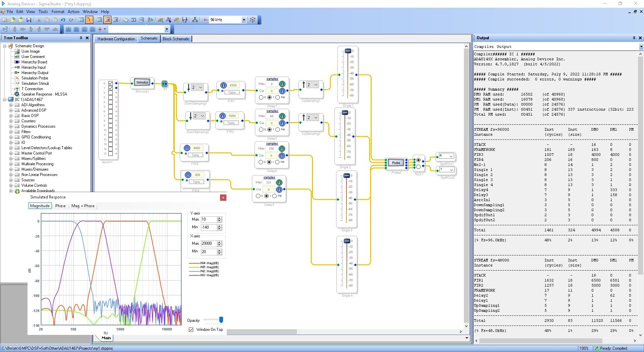Viewport: 644px width, 352px height.
Task: Select the PM radio button on Delay1
Action: click(278, 98)
